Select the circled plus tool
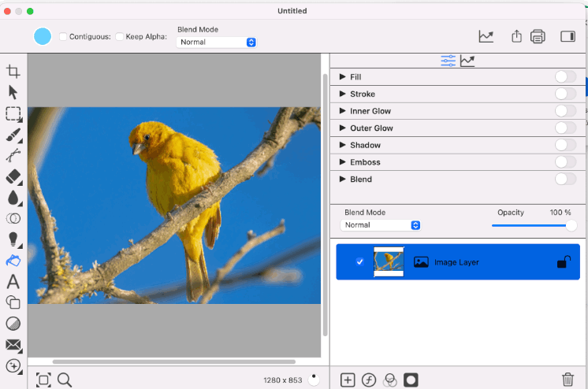588x389 pixels. click(x=13, y=365)
